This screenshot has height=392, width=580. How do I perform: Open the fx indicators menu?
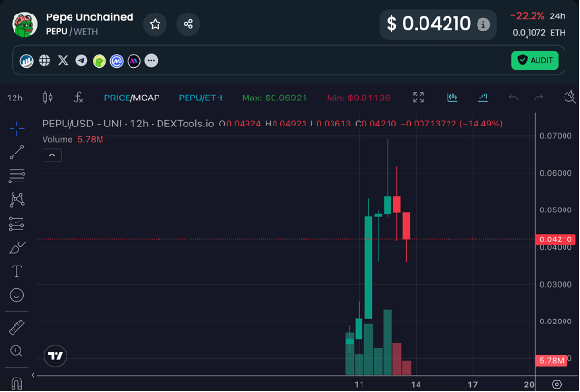pos(78,98)
